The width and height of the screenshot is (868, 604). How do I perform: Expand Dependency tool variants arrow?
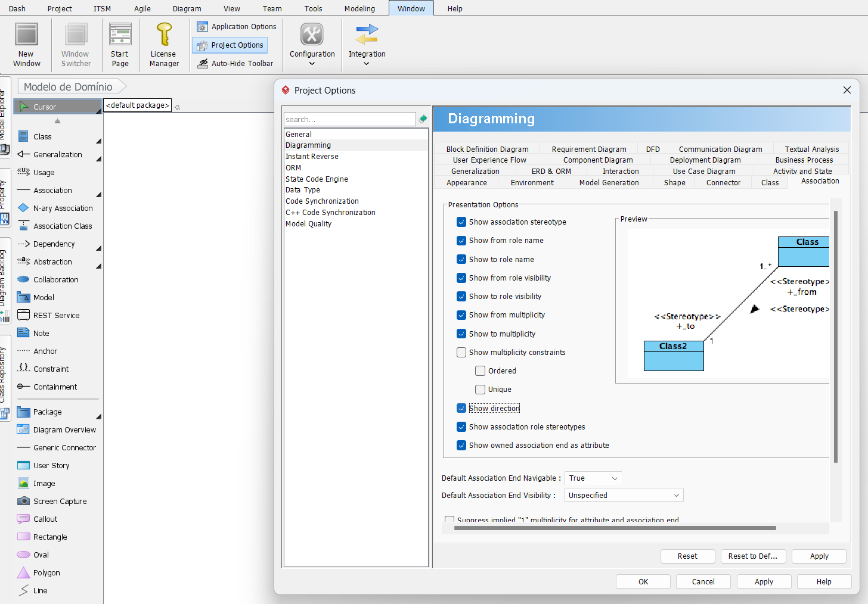point(98,248)
